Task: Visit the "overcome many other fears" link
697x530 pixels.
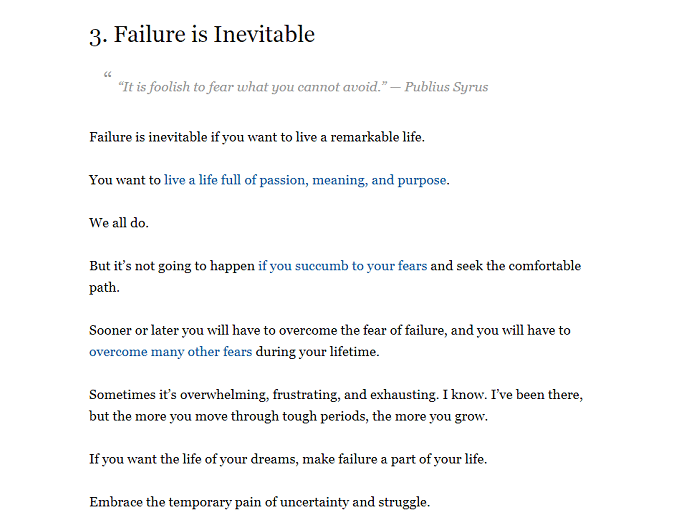Action: point(170,352)
